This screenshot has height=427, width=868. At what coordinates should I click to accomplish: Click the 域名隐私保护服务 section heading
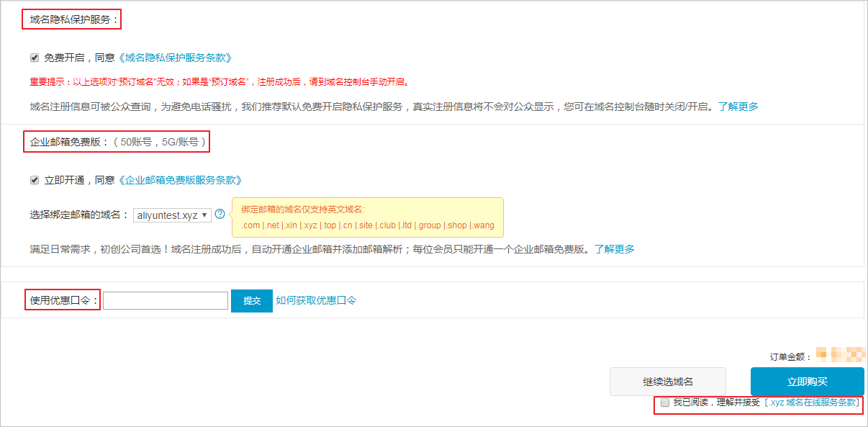click(68, 19)
